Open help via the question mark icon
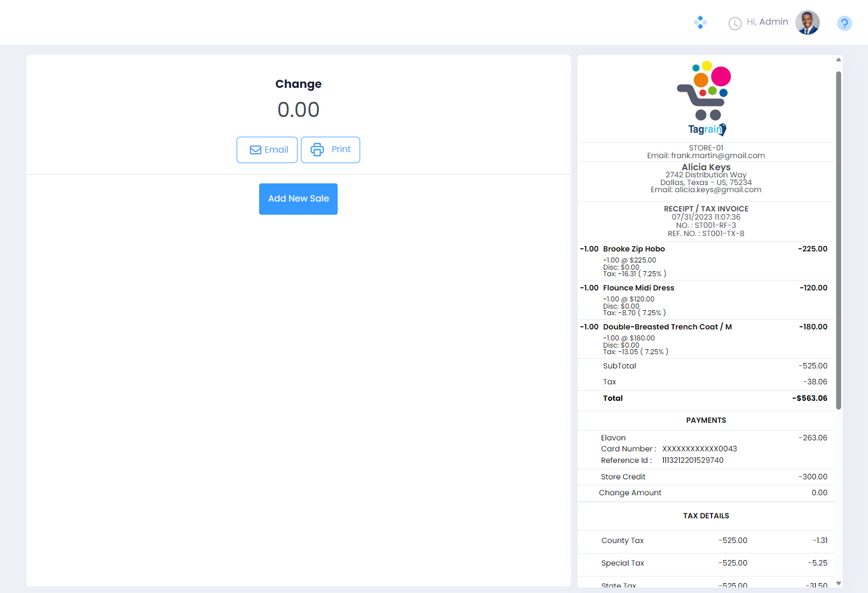868x593 pixels. click(x=844, y=23)
